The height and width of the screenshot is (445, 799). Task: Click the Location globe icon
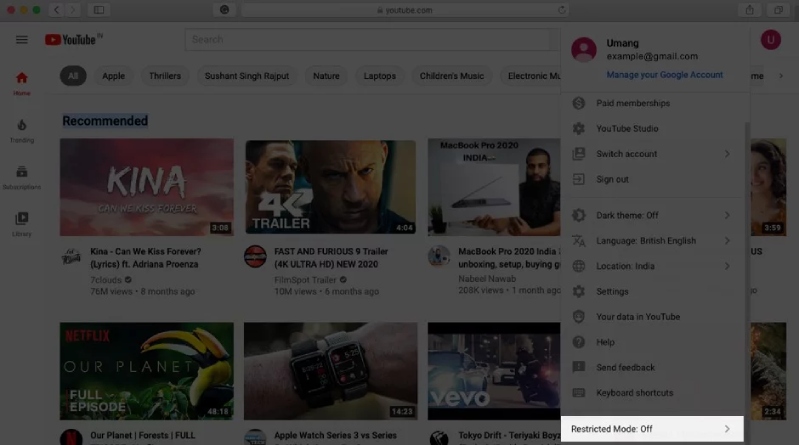(578, 266)
